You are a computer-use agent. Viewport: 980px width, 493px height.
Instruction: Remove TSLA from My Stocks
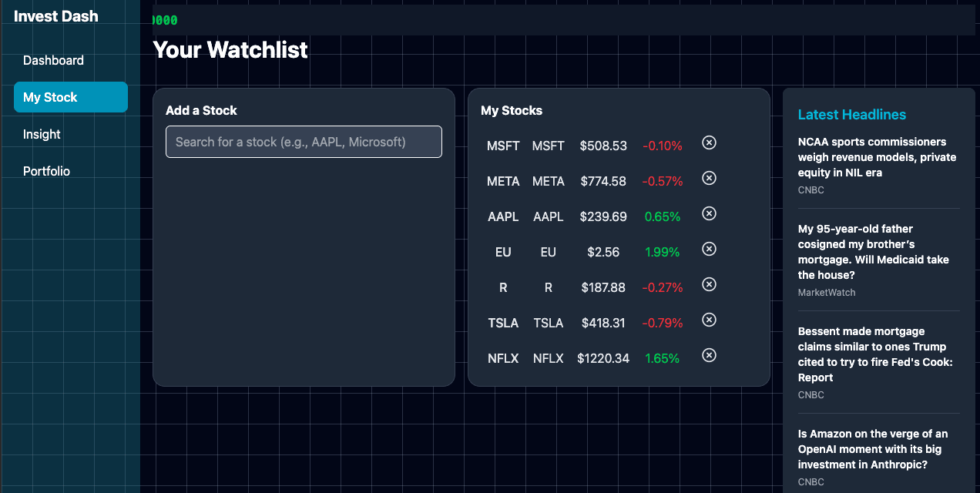[710, 320]
